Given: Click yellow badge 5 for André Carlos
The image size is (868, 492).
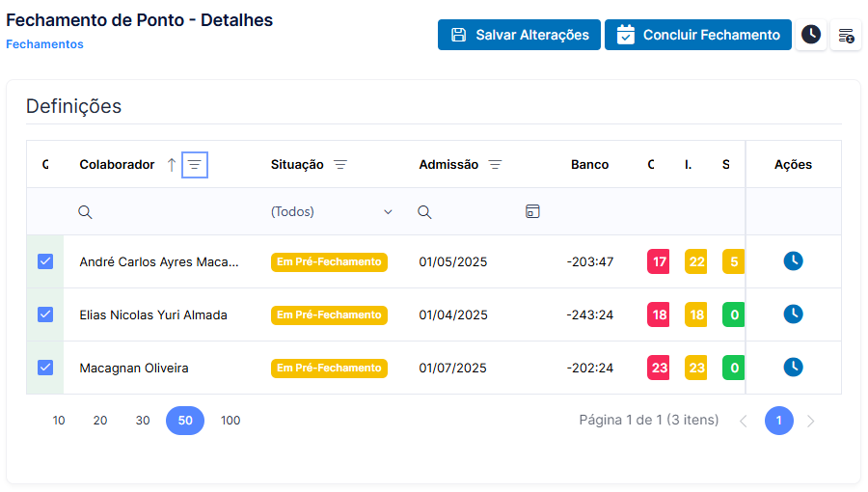Looking at the screenshot, I should [x=734, y=261].
